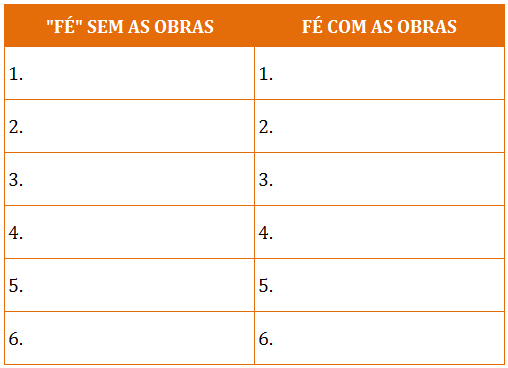Select row 2 cell under "FÉ" SEM AS OBRAS
508x368 pixels.
pos(129,126)
